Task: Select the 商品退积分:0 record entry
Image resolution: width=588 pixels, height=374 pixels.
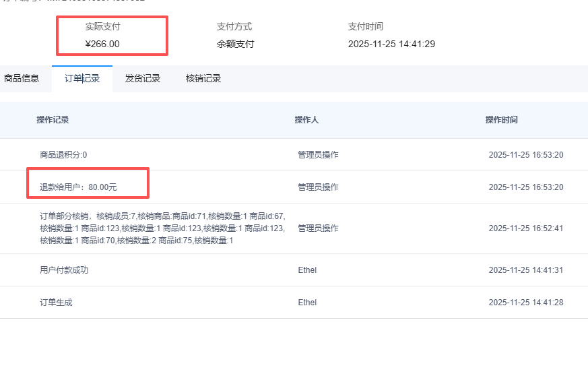Action: point(63,155)
